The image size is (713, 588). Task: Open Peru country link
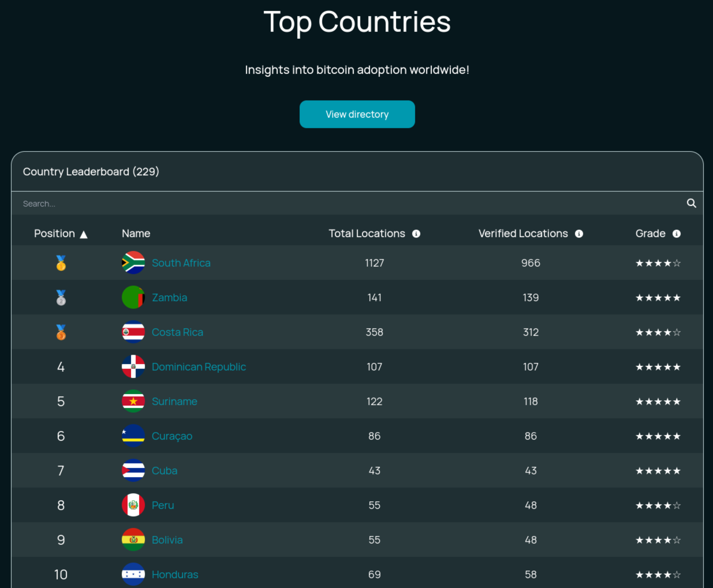point(163,505)
